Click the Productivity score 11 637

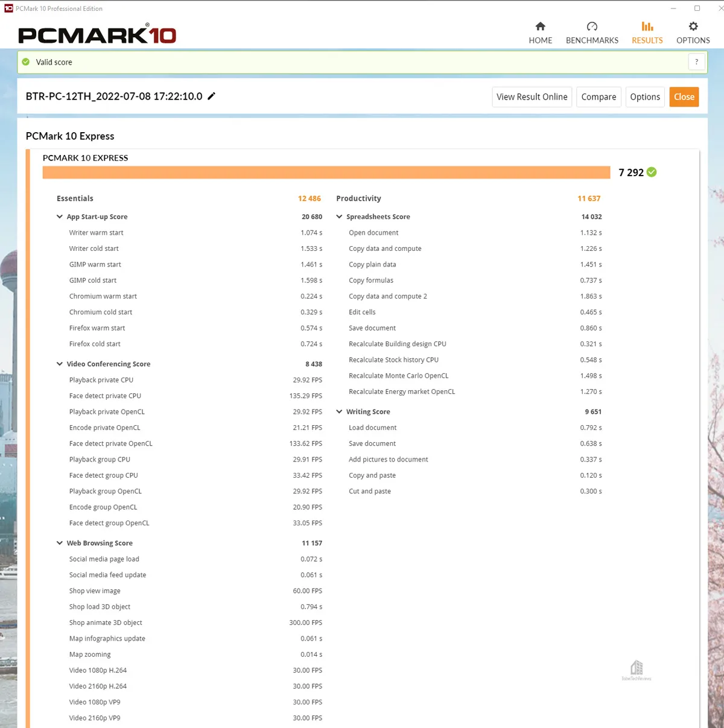click(x=589, y=198)
